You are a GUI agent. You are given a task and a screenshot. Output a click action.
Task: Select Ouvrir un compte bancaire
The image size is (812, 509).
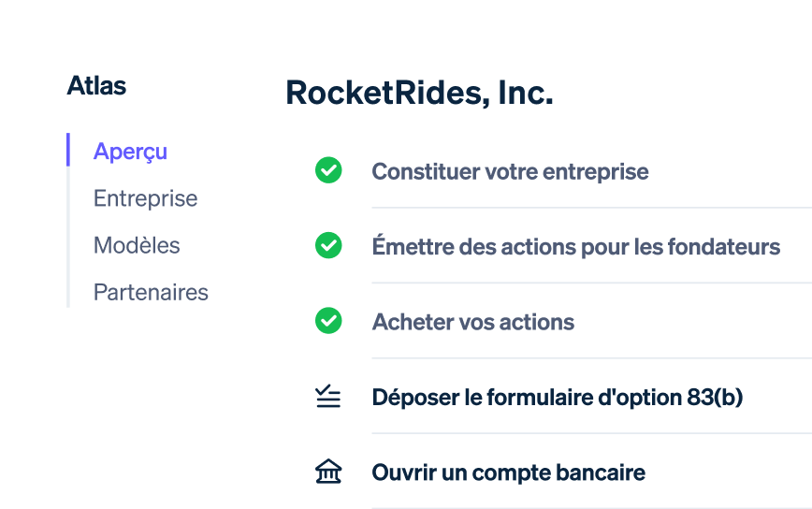click(509, 473)
